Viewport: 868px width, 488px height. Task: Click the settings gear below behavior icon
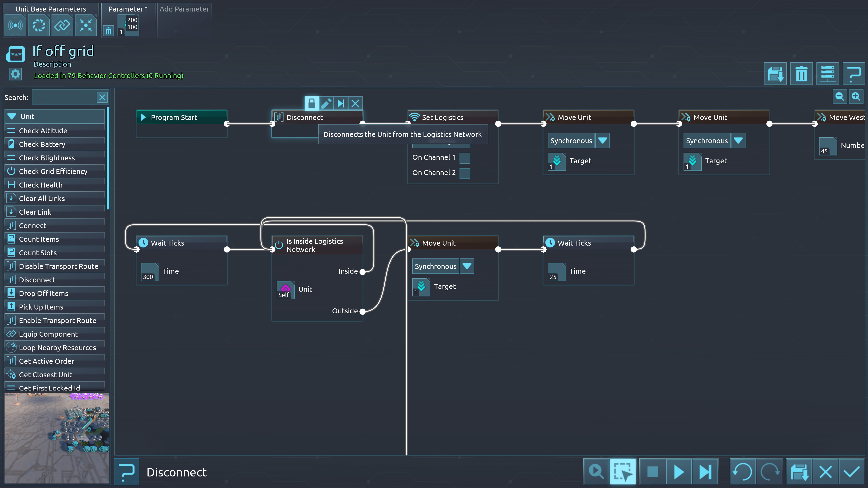15,74
